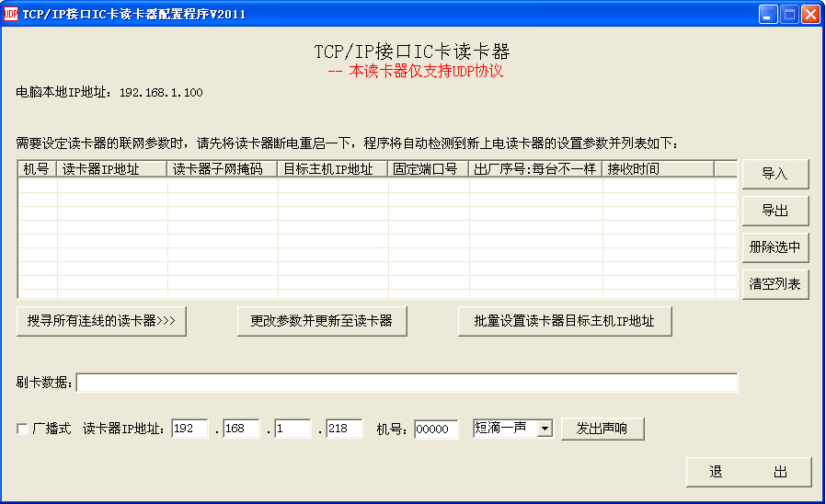
Task: Open 批量设置读卡器目标主机IP地址 batch setting
Action: (565, 321)
